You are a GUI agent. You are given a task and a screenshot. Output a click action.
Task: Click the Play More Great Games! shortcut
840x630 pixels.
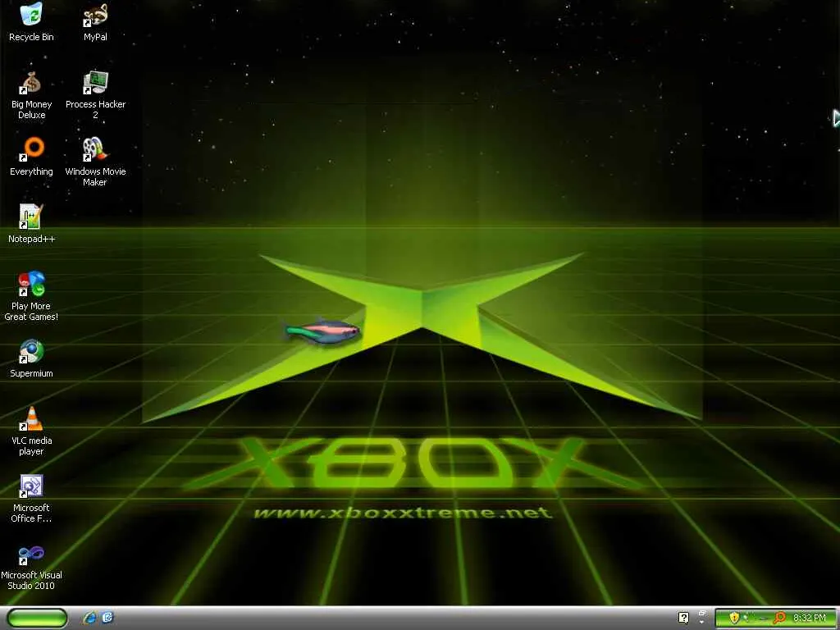(x=31, y=297)
